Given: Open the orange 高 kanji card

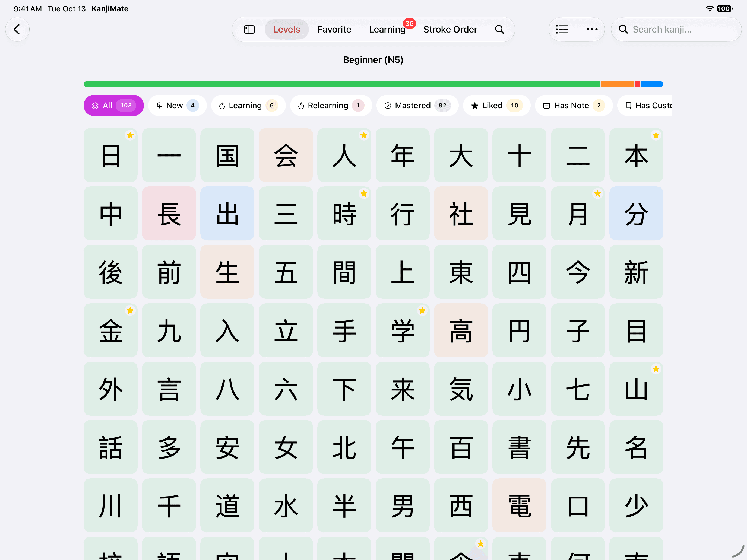Looking at the screenshot, I should point(461,330).
